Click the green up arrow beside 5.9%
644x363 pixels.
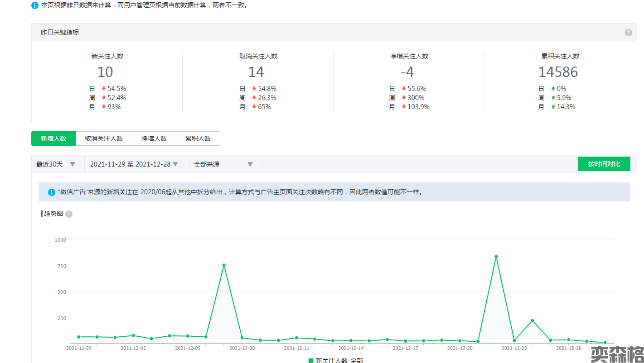(x=553, y=98)
